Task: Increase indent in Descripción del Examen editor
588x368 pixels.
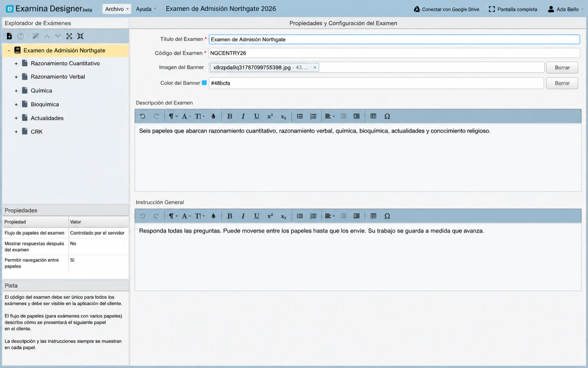Action: [356, 116]
